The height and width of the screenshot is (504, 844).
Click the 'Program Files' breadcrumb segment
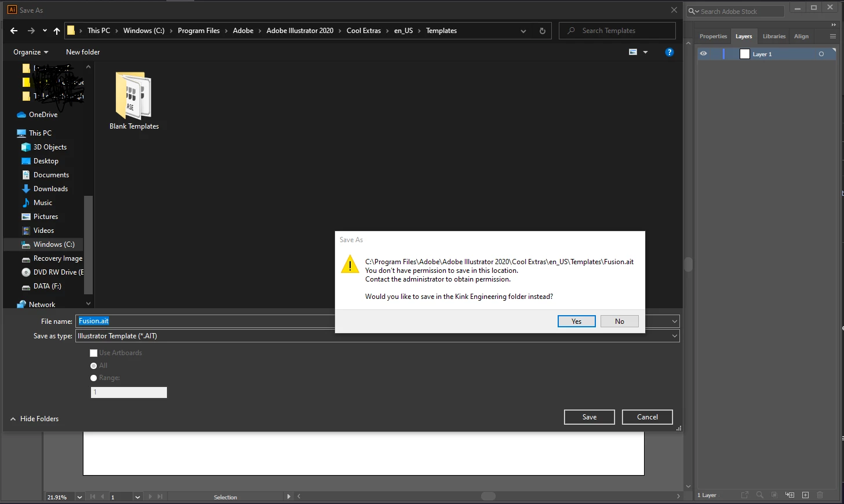pyautogui.click(x=199, y=31)
